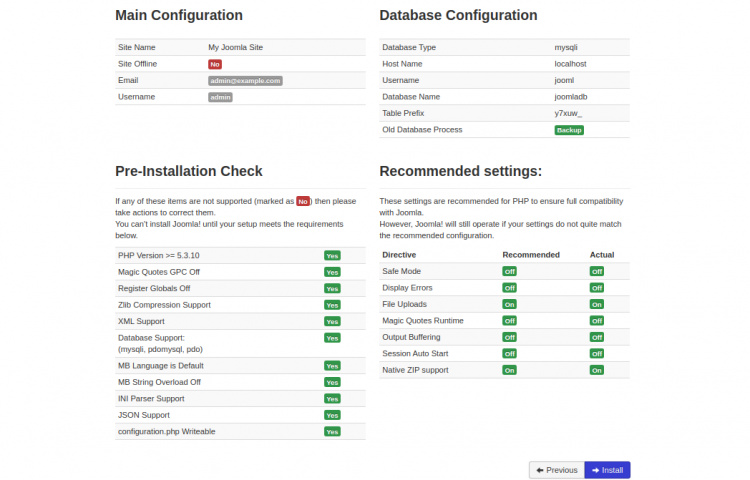Click the Yes badge for configuration.php Writeable
Viewport: 750px width, 480px height.
click(332, 432)
